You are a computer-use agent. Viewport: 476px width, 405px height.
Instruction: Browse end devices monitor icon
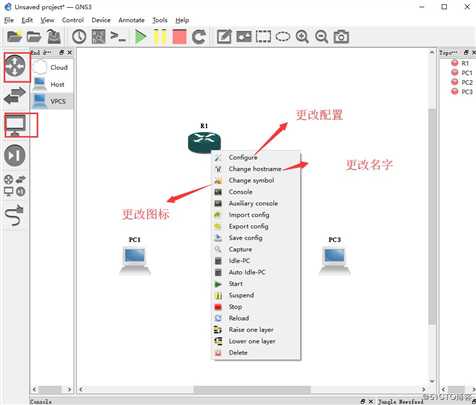tap(15, 125)
